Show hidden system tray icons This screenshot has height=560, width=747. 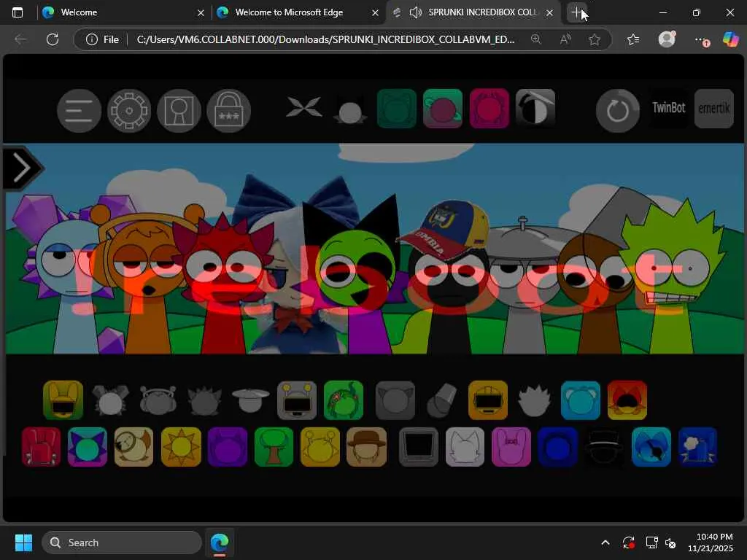coord(605,542)
